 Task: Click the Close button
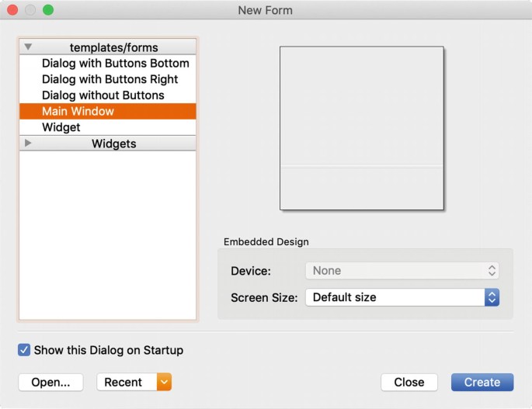tap(409, 382)
